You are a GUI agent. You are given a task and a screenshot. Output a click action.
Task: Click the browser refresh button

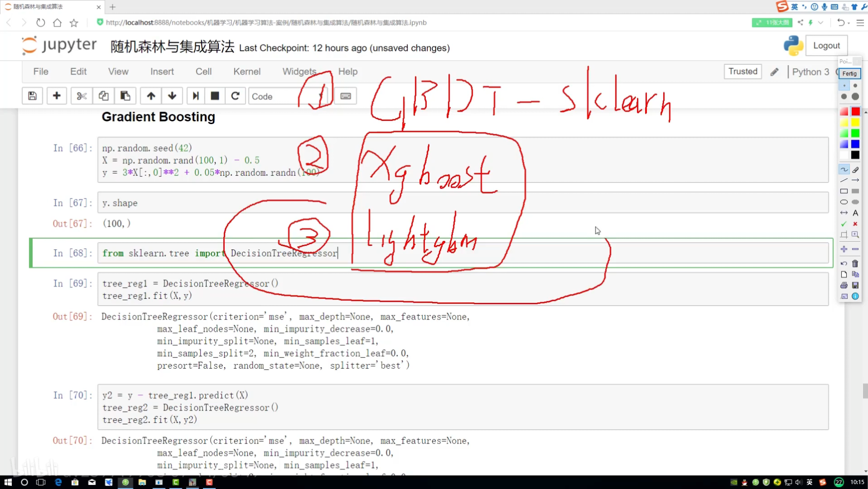click(40, 23)
